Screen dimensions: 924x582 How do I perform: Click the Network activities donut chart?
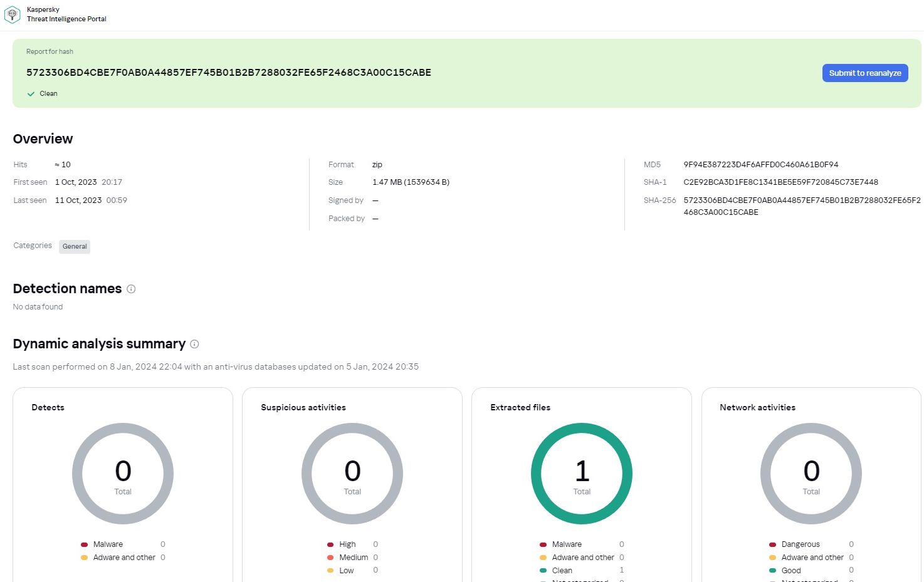pyautogui.click(x=811, y=473)
